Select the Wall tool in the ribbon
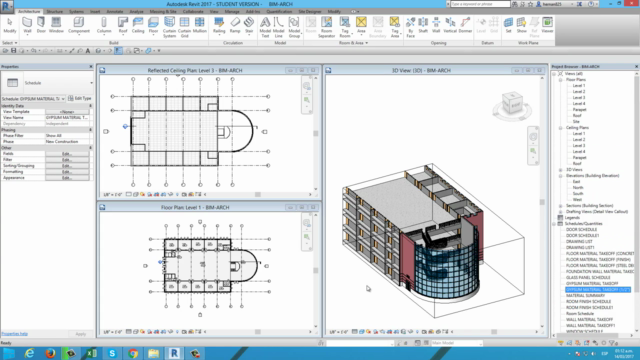The image size is (640, 360). tap(27, 25)
